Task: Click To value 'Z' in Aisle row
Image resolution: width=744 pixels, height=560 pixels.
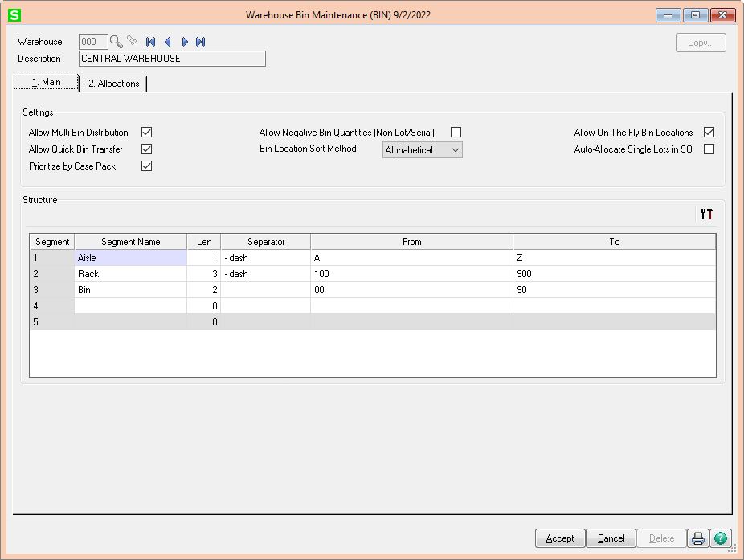Action: click(x=615, y=258)
